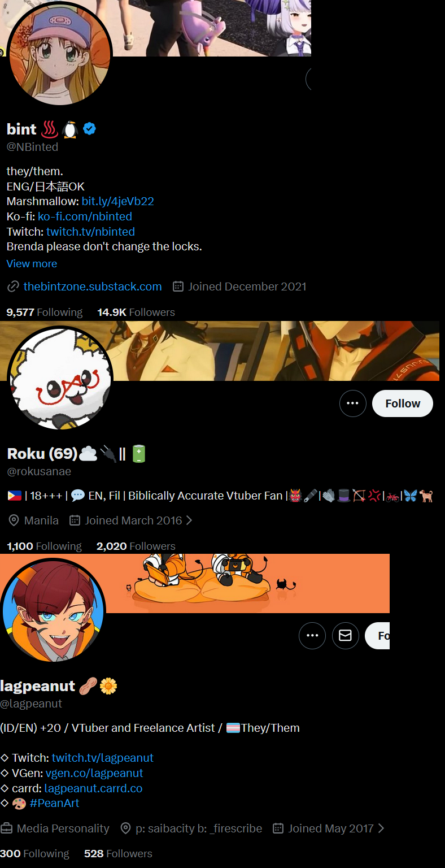Open the #PeanArt hashtag
Screen dimensions: 445x868
click(54, 803)
